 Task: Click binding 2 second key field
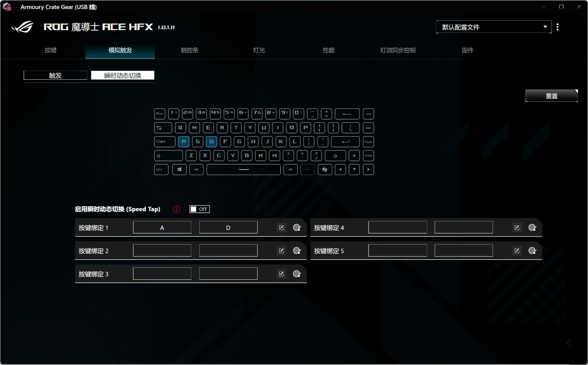(x=228, y=251)
